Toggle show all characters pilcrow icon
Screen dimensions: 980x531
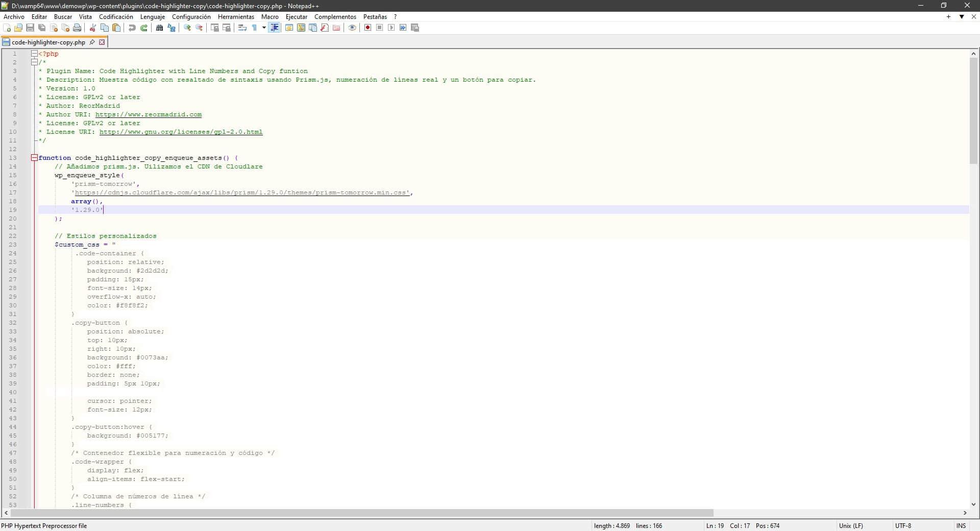point(254,28)
